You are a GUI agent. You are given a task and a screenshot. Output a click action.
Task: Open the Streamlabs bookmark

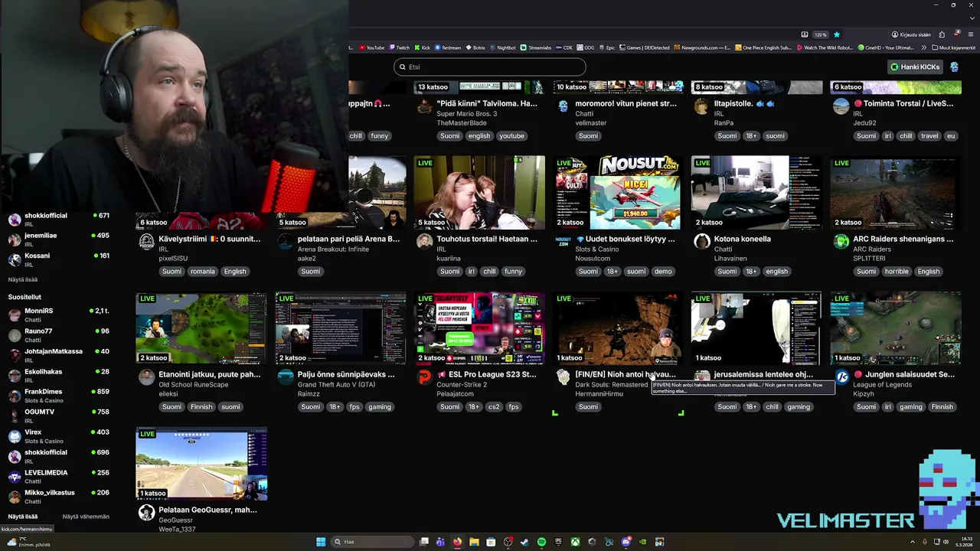pos(536,47)
